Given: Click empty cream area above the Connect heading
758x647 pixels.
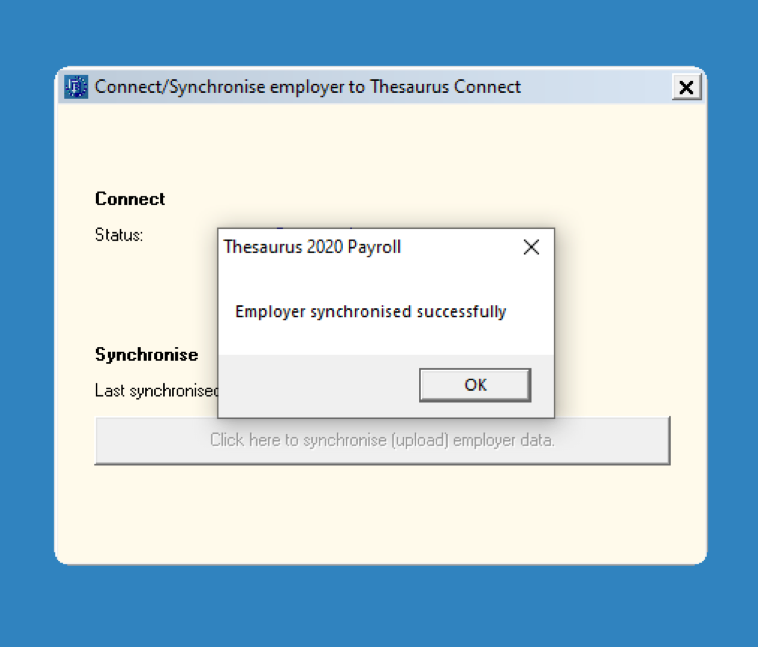Looking at the screenshot, I should pos(382,145).
